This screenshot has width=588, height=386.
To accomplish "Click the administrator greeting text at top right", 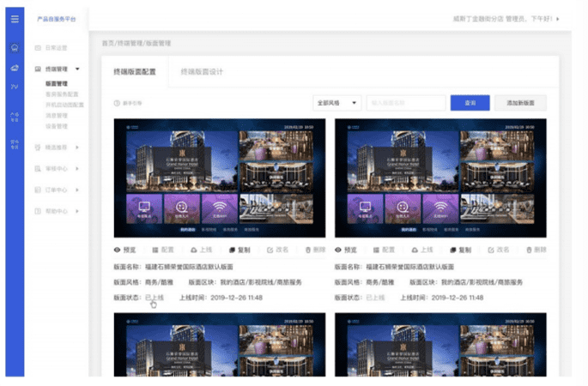I will pyautogui.click(x=502, y=19).
